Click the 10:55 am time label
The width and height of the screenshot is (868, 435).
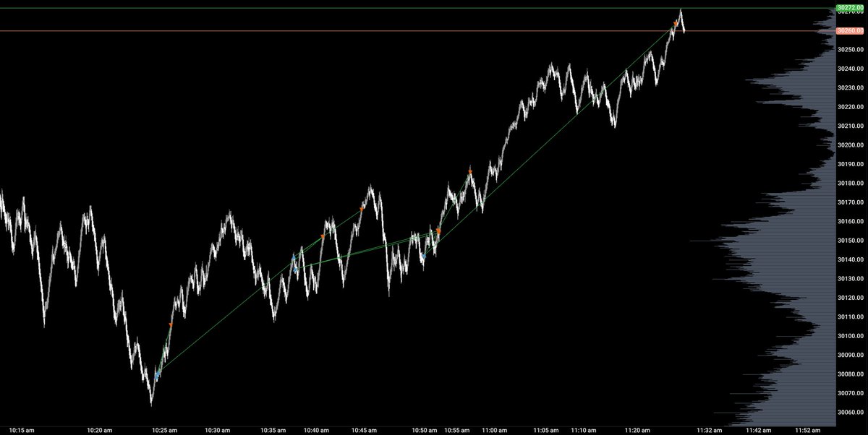point(456,430)
